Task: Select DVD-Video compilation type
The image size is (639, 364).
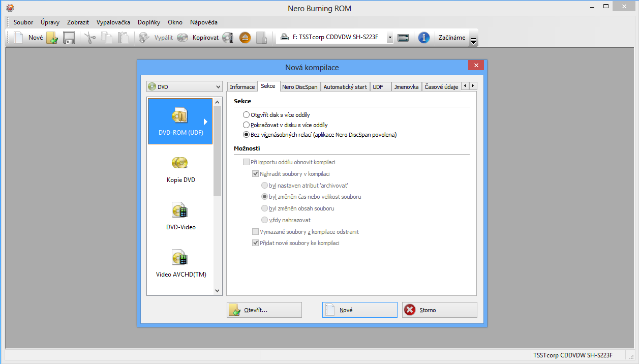Action: (x=180, y=217)
